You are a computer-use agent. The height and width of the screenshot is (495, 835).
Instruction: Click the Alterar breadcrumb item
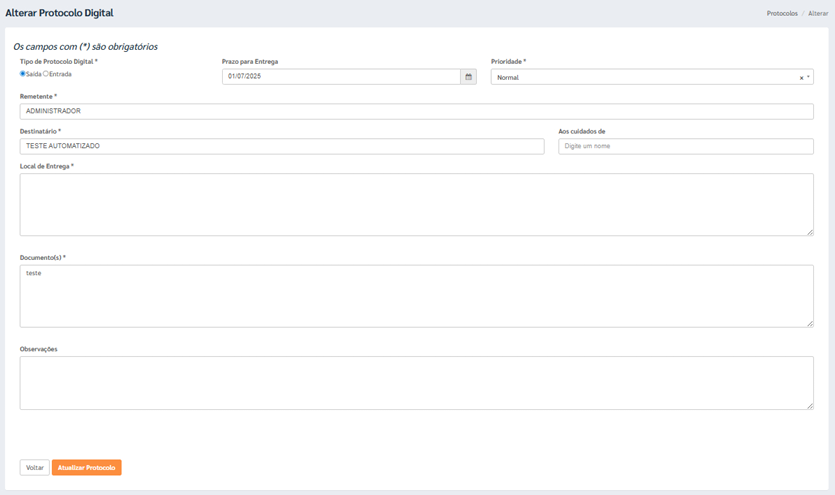(x=818, y=14)
